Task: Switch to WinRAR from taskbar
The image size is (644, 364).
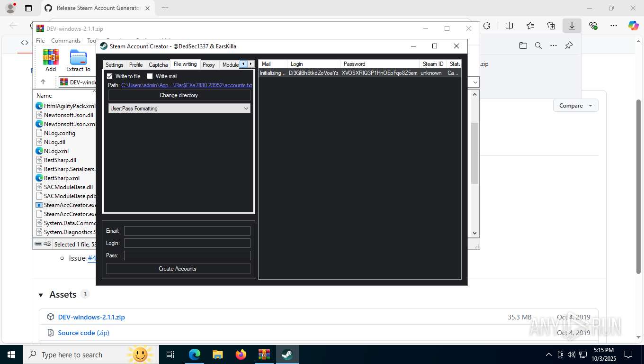Action: pos(264,355)
